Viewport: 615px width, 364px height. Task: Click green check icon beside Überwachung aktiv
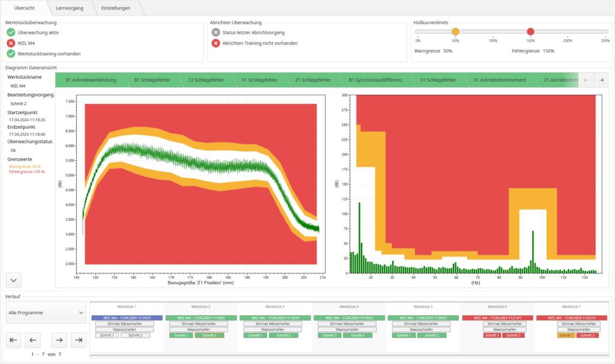(11, 32)
